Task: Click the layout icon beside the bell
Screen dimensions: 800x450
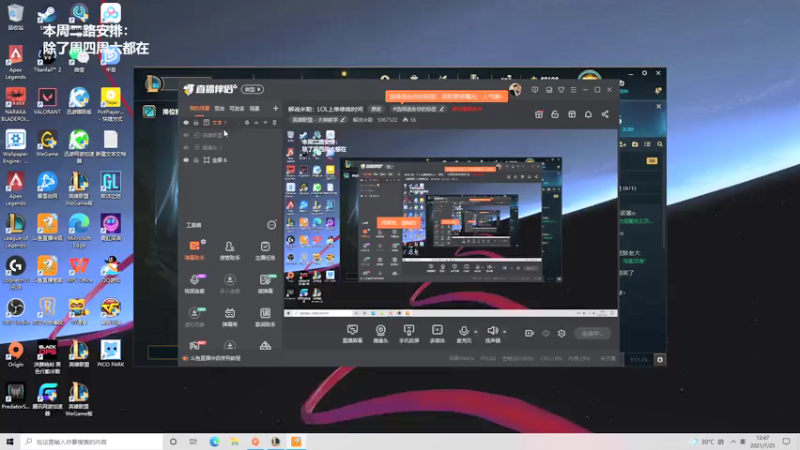Action: [x=572, y=114]
